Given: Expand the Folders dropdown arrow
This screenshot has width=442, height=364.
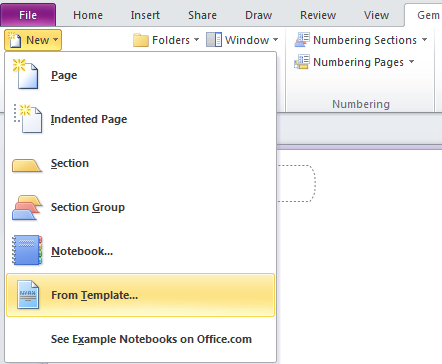Looking at the screenshot, I should click(197, 40).
